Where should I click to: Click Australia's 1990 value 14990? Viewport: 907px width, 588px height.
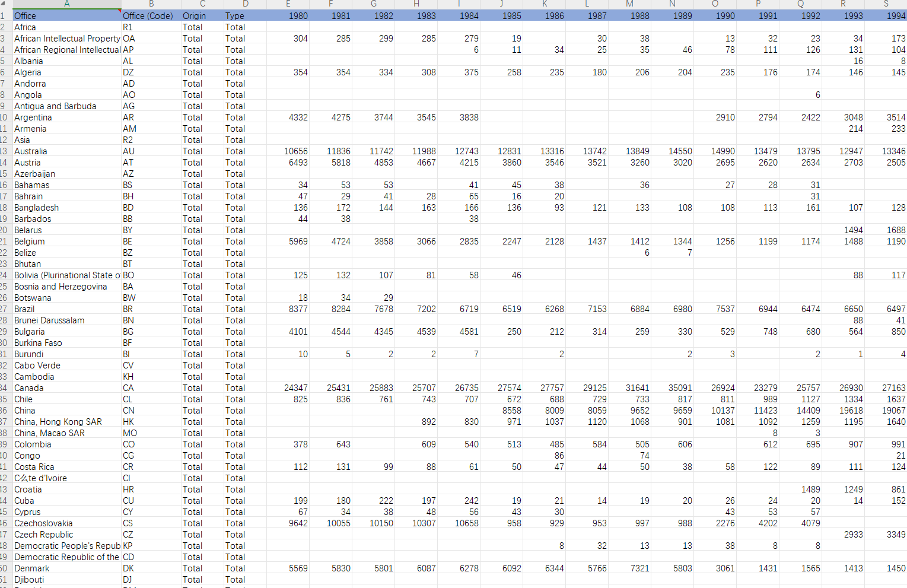tap(715, 151)
